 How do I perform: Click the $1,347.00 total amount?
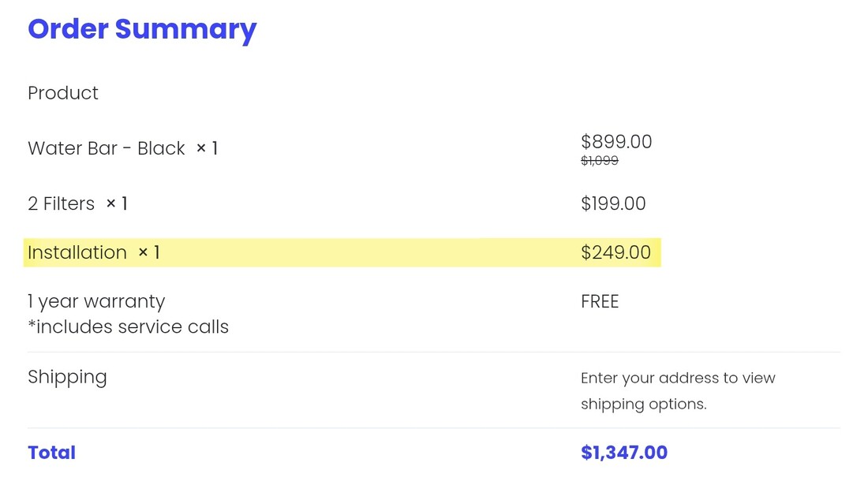coord(624,453)
